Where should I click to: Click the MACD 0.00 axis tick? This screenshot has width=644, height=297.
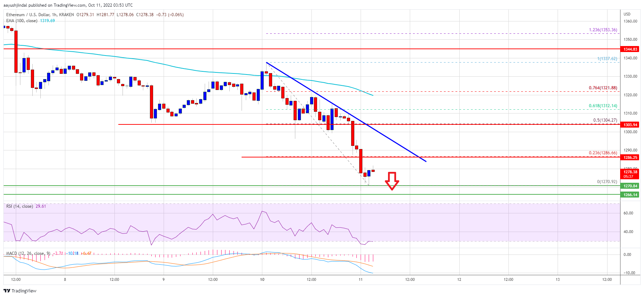627,254
